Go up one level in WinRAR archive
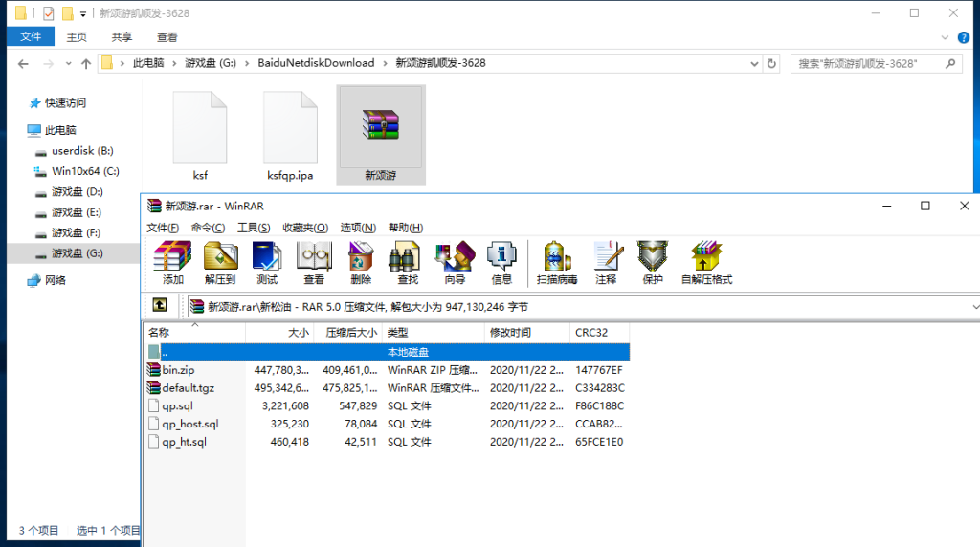 click(x=160, y=305)
